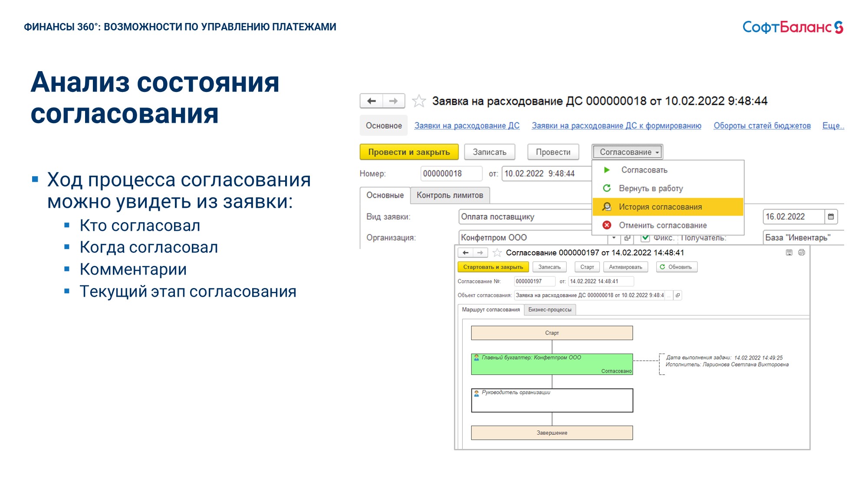
Task: Star the Согласование 000000197 document
Action: [497, 252]
